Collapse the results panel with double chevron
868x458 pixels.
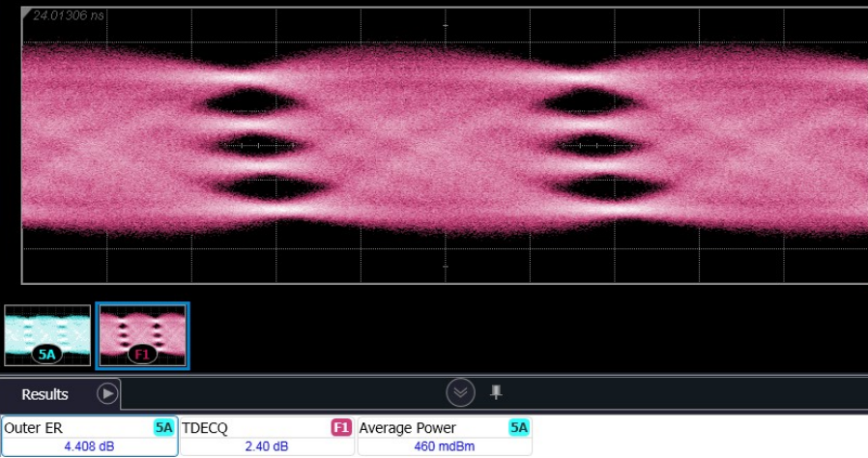(461, 392)
